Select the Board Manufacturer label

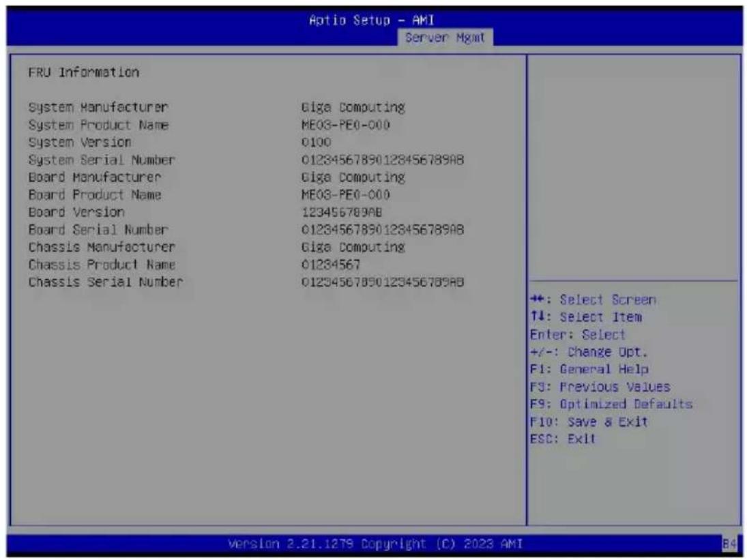pyautogui.click(x=94, y=177)
